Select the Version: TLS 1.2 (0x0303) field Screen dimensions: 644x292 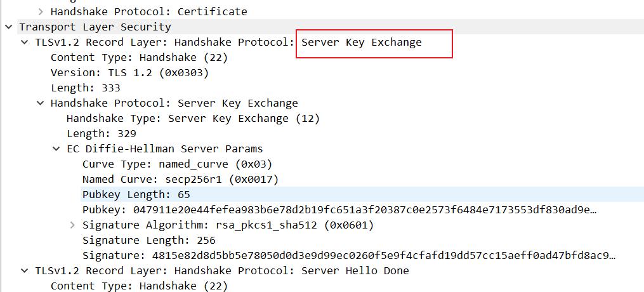129,72
